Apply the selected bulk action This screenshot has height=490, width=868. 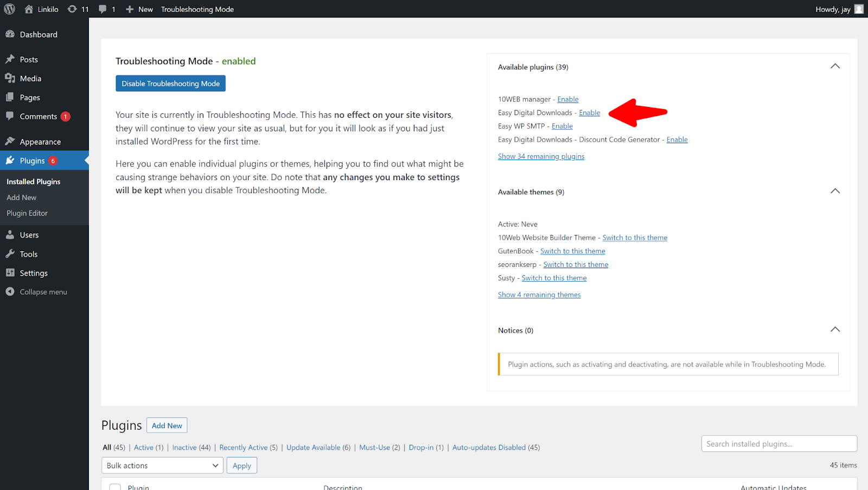[x=242, y=466]
